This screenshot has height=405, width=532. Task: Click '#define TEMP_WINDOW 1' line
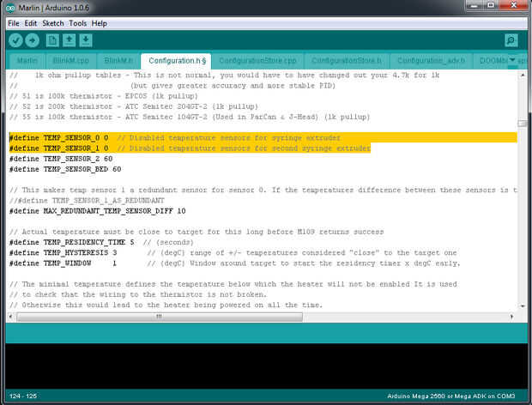coord(235,263)
